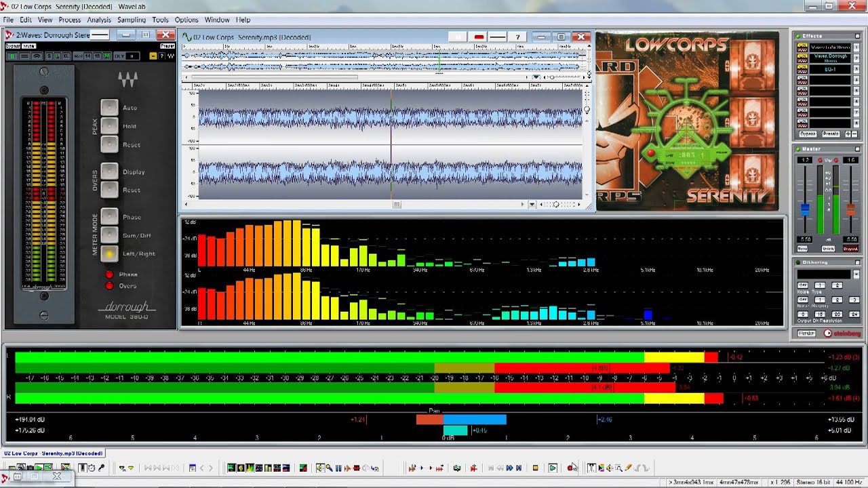This screenshot has width=868, height=488.
Task: Click the help question mark in Dorrough toolbar
Action: point(161,56)
